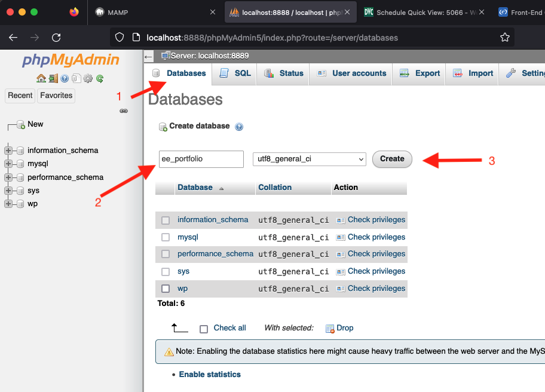Click the phpMyAdmin Home icon

(41, 78)
